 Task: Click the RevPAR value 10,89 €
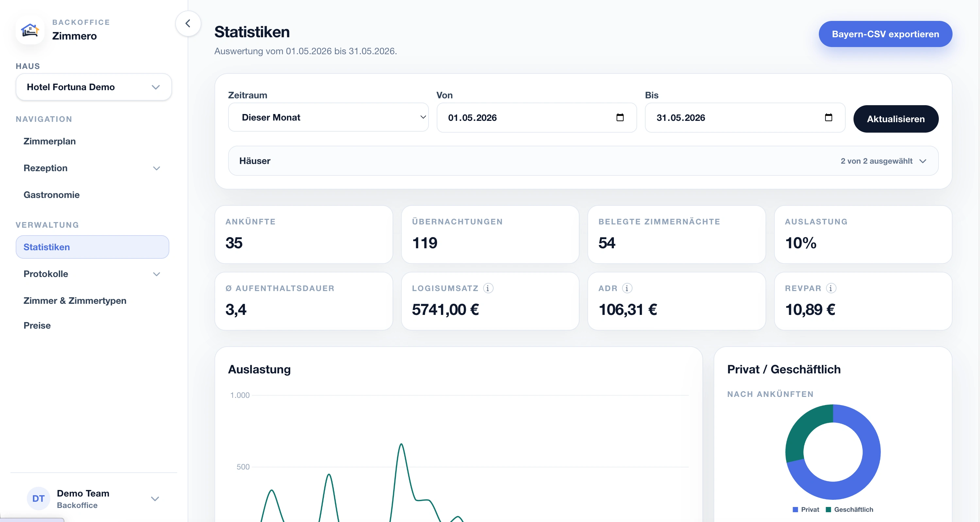[x=810, y=309]
